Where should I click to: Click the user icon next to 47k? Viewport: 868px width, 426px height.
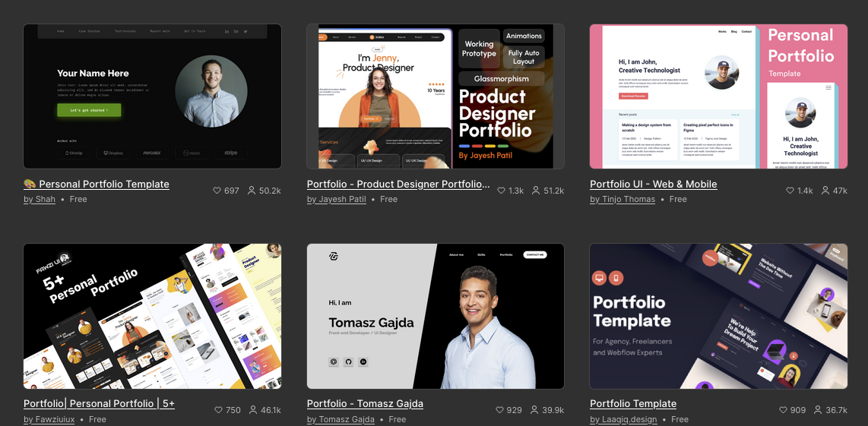click(x=825, y=191)
